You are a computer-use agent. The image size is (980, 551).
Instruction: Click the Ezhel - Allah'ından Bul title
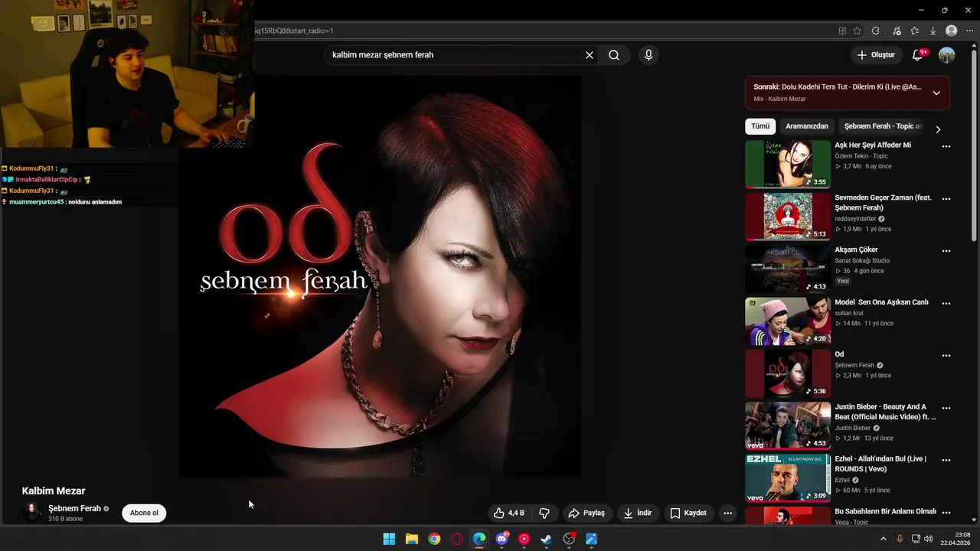880,464
